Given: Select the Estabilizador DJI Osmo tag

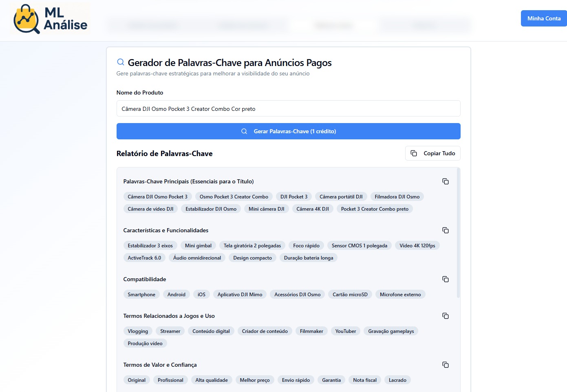Looking at the screenshot, I should pos(211,209).
